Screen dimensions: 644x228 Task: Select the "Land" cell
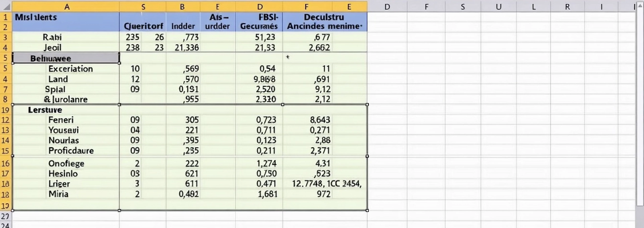coord(66,79)
